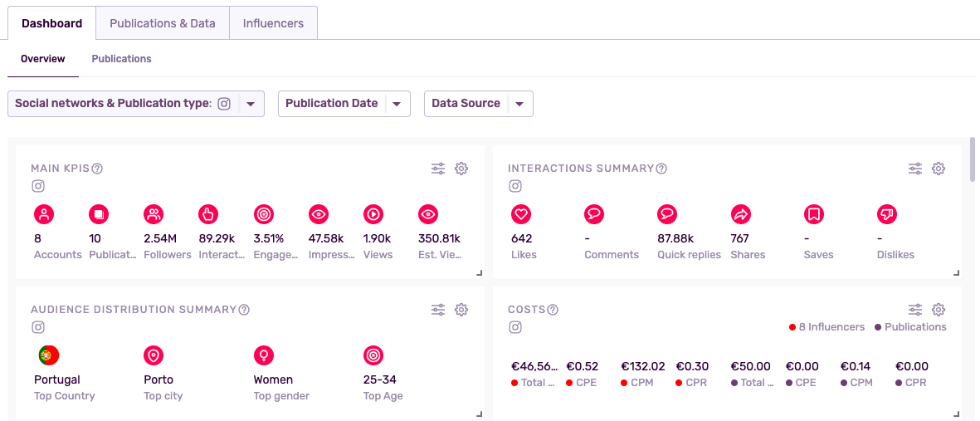Screen dimensions: 980x421
Task: Switch to Publications & Data tab
Action: click(x=163, y=23)
